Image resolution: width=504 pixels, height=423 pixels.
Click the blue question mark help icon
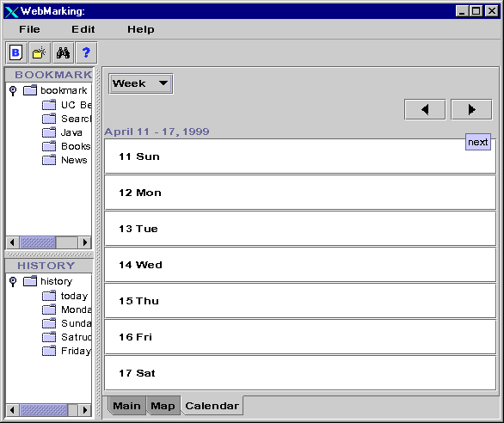click(x=86, y=52)
